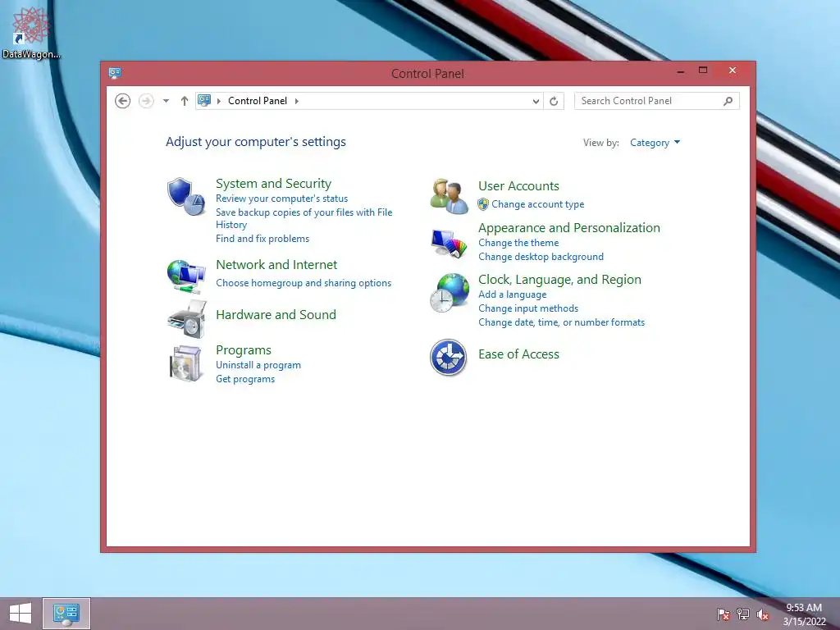Close the Control Panel window
The height and width of the screenshot is (630, 840).
[733, 71]
